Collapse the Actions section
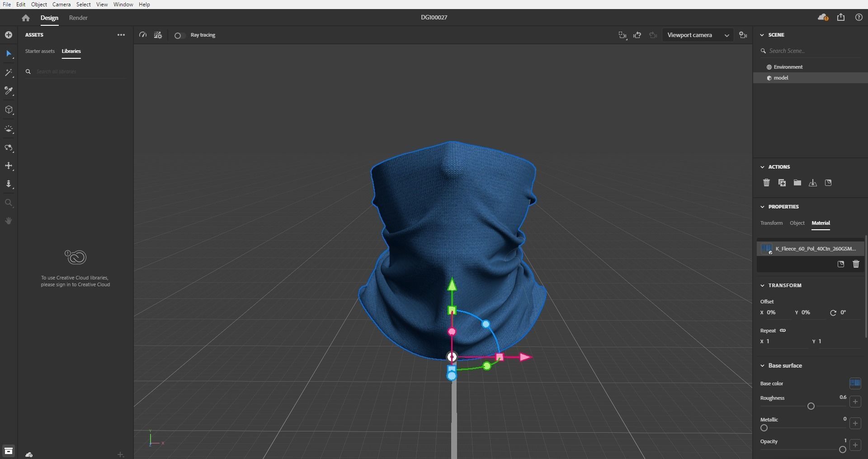The height and width of the screenshot is (459, 868). tap(762, 167)
